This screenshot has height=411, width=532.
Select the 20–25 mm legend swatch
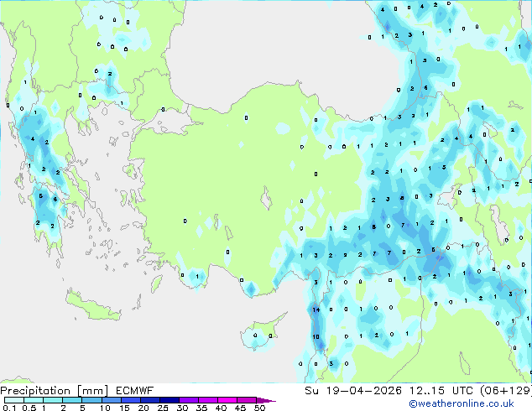click(150, 400)
